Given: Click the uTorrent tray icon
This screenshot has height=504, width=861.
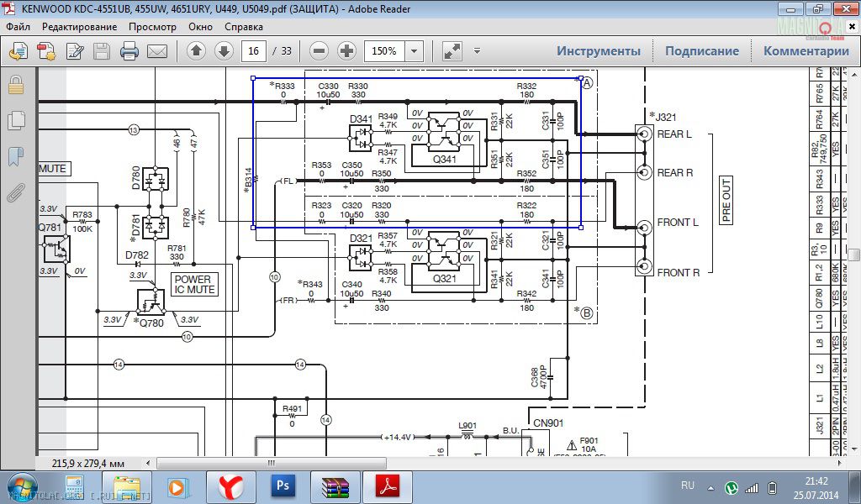Looking at the screenshot, I should tap(731, 487).
